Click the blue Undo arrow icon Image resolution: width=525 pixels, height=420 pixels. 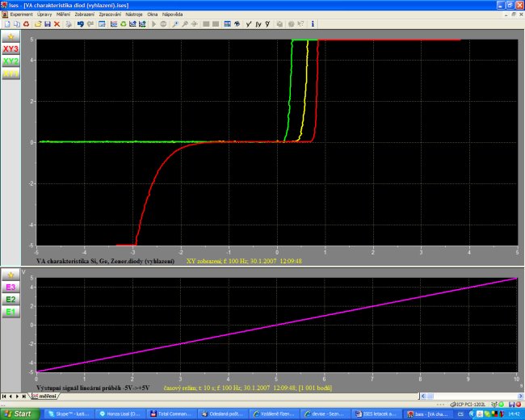point(80,24)
